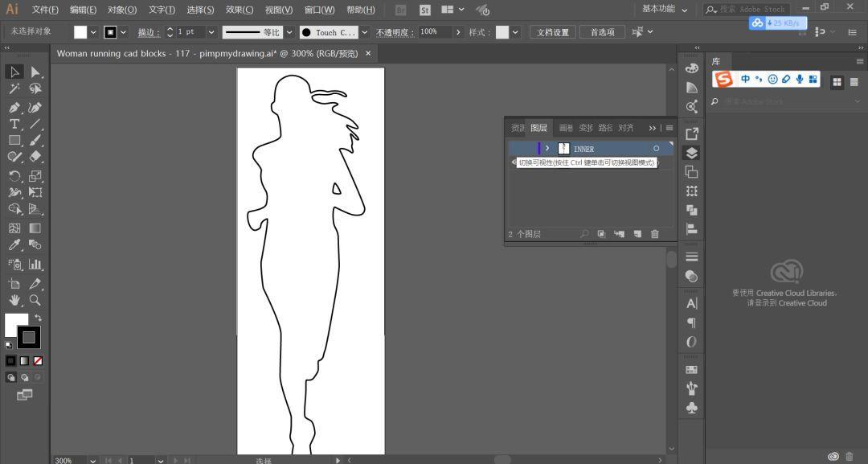
Task: Click target circle of INNER layer
Action: [656, 149]
